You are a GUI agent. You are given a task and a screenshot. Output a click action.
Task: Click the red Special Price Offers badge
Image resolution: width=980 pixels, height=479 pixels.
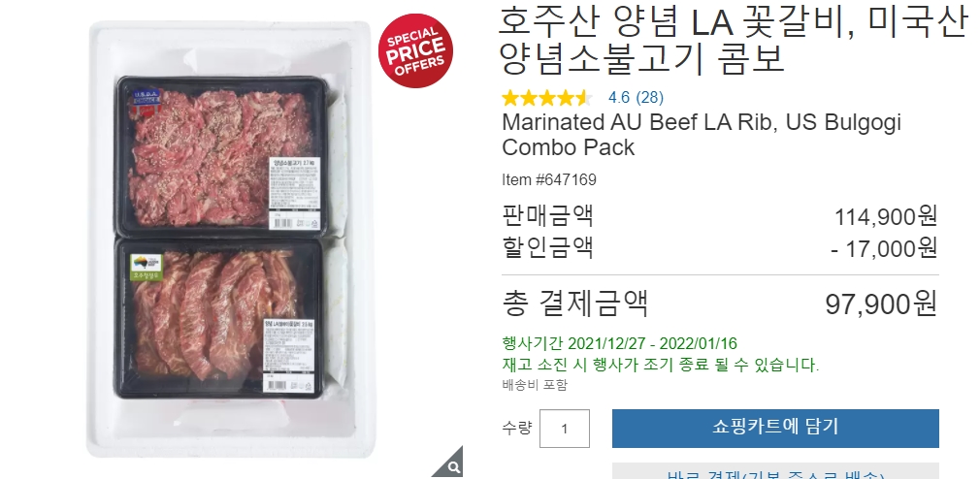415,50
